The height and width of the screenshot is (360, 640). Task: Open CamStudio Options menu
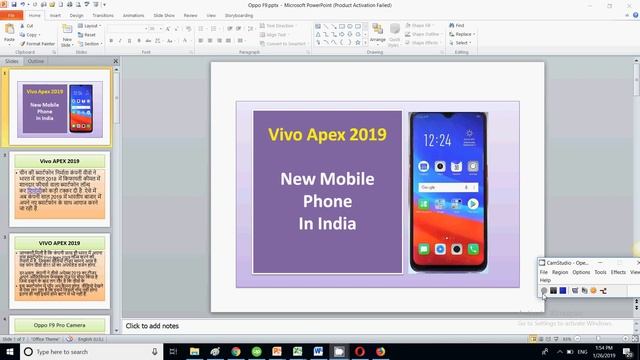pos(581,272)
